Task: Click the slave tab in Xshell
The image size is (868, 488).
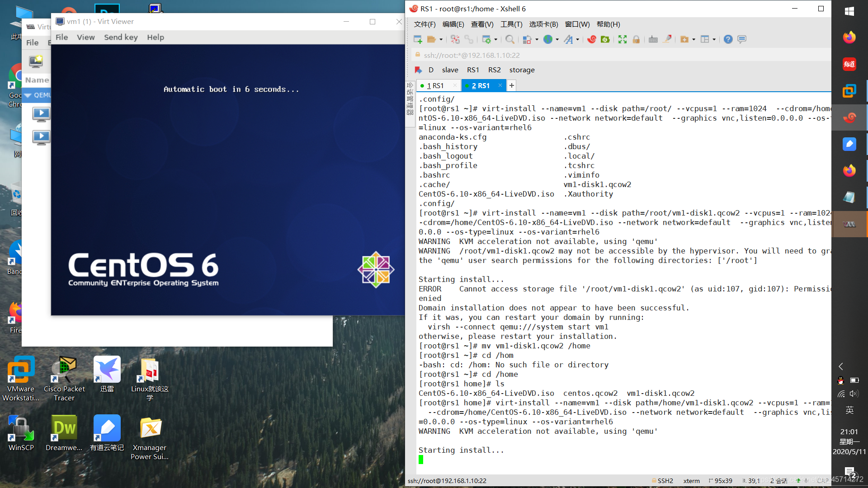Action: (x=448, y=69)
